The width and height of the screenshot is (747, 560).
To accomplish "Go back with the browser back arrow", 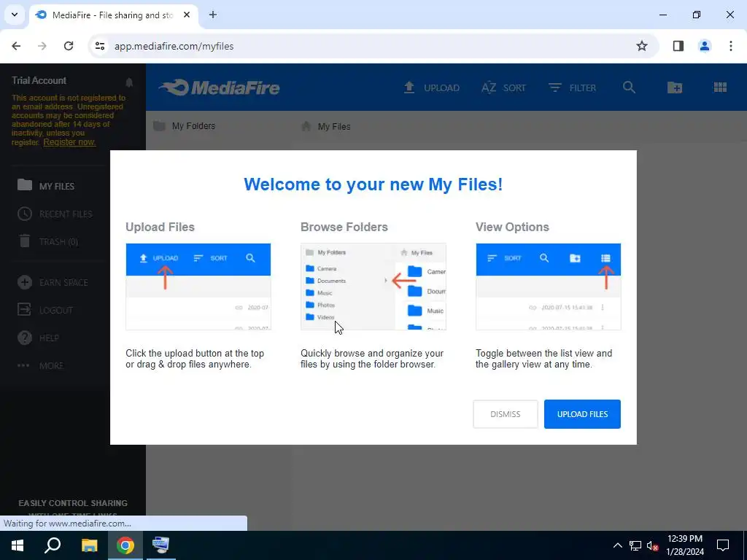I will click(x=16, y=46).
